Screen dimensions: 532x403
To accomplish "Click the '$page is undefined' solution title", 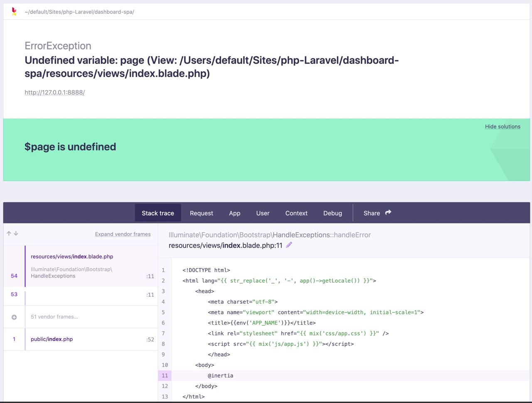I will tap(70, 147).
